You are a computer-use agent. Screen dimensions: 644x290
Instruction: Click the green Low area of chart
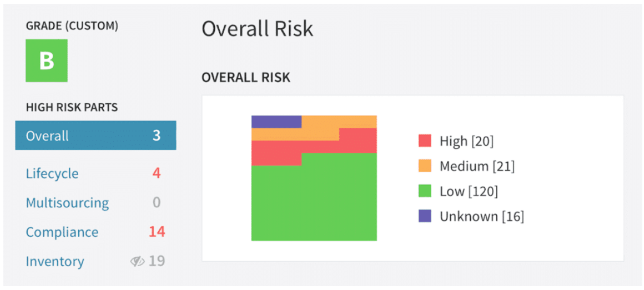click(x=314, y=203)
